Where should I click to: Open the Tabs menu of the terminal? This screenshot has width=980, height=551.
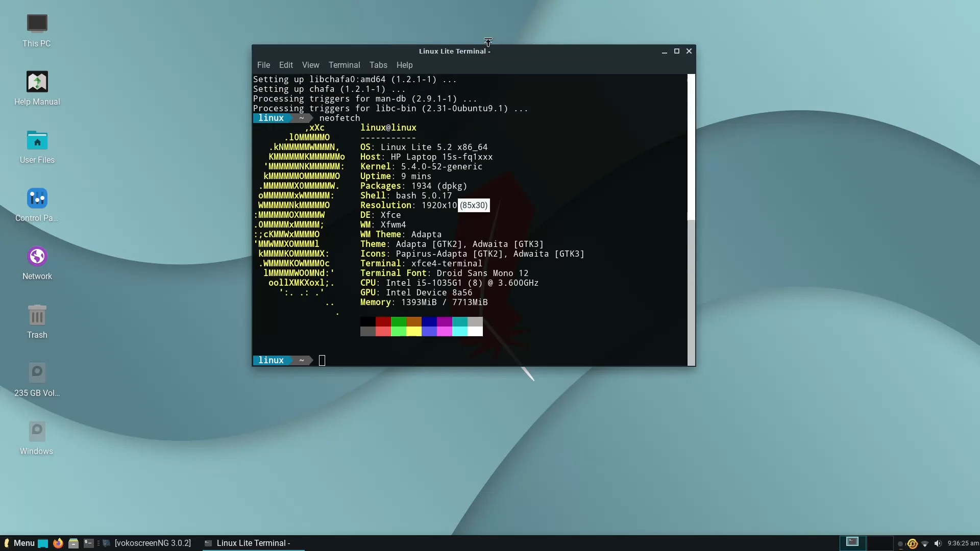tap(378, 65)
